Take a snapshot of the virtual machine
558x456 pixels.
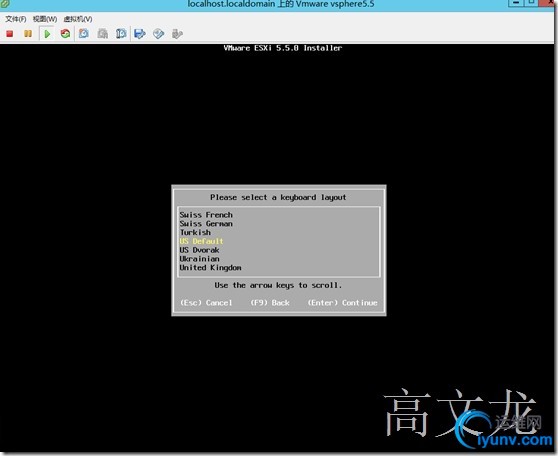(x=84, y=34)
